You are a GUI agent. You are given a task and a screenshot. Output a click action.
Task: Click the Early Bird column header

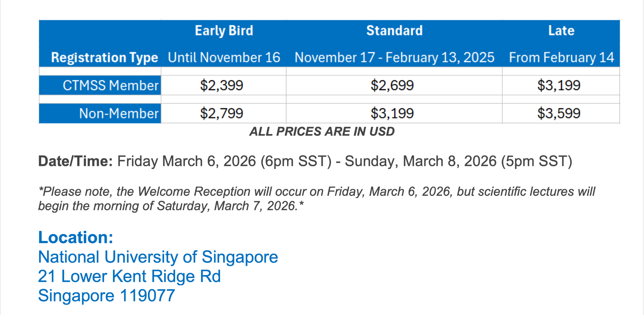224,31
